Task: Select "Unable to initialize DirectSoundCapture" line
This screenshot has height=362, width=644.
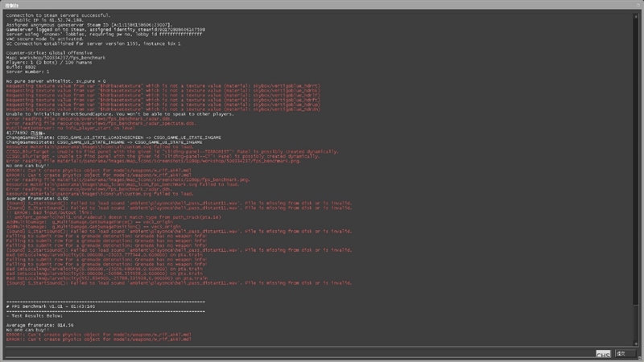Action: (120, 114)
